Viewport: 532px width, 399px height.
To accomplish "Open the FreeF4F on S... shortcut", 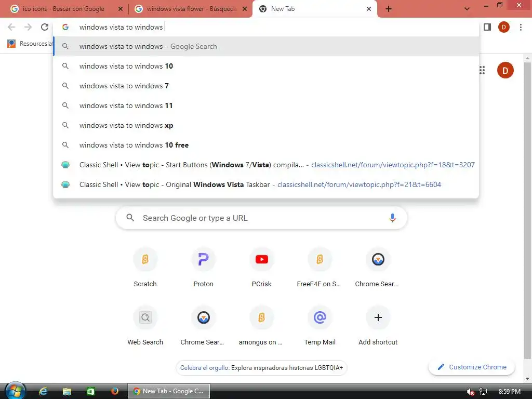I will point(320,268).
